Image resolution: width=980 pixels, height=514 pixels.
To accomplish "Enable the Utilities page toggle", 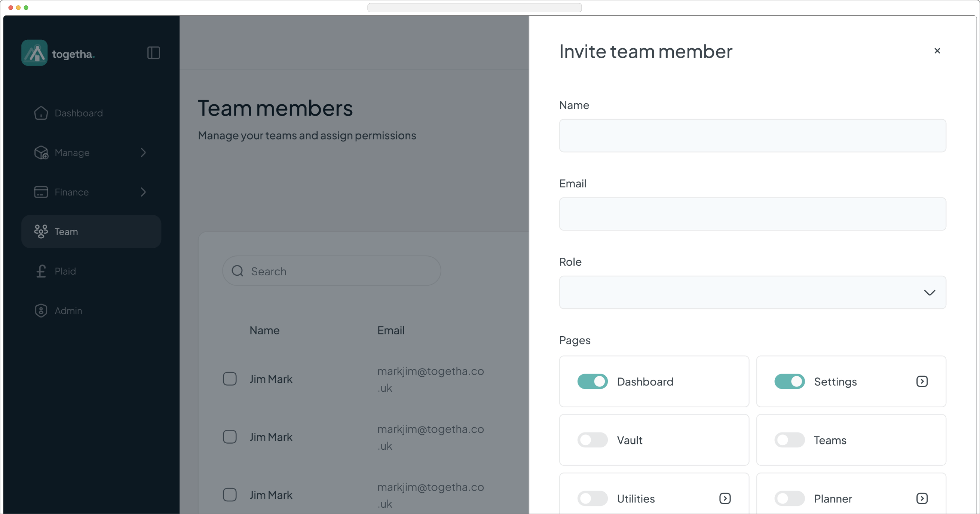I will click(x=592, y=498).
